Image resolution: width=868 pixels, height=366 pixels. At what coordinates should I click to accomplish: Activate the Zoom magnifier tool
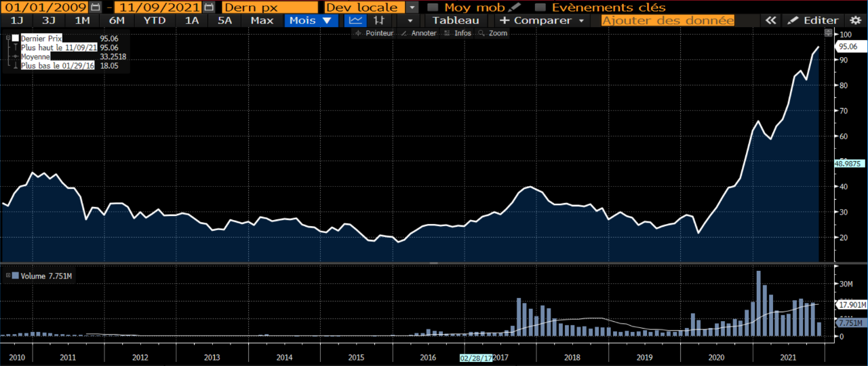click(x=493, y=33)
